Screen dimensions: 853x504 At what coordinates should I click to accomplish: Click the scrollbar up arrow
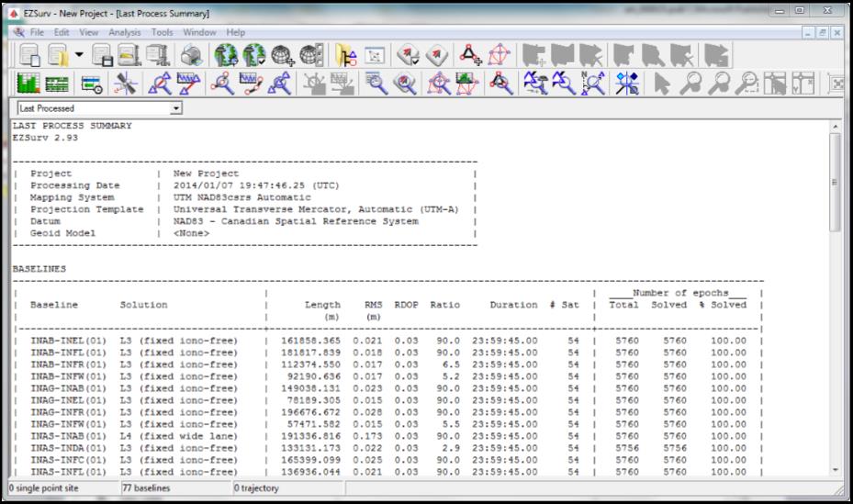[835, 126]
